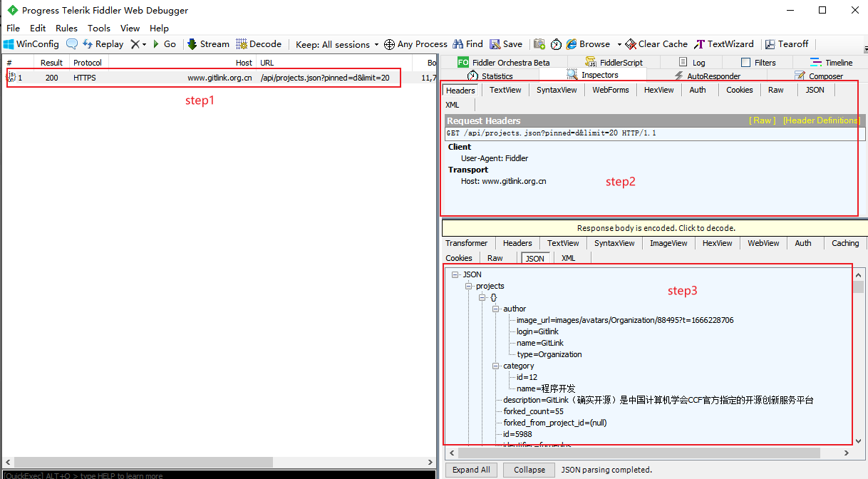Collapse the author tree node
Viewport: 868px width, 479px height.
point(495,309)
